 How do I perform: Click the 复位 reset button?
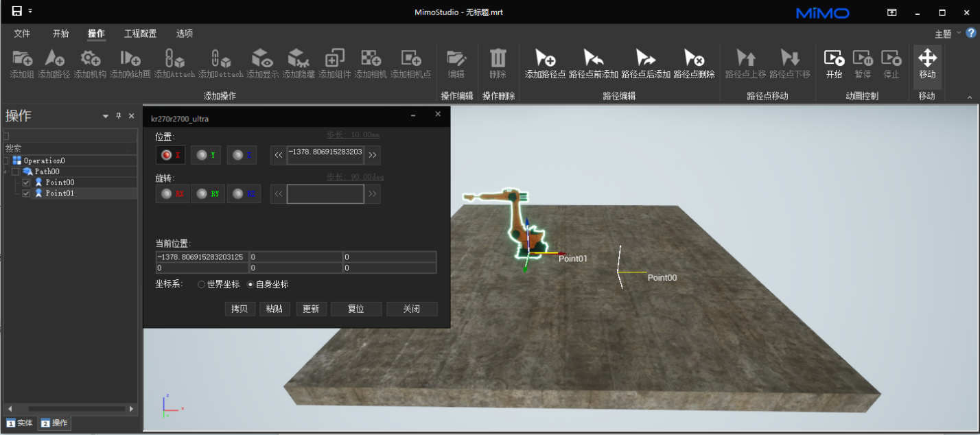click(355, 309)
